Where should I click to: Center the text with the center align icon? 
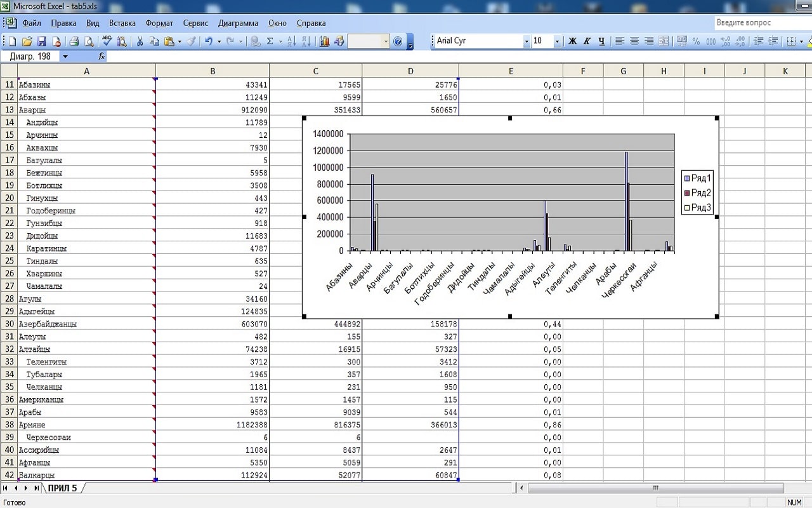pos(634,41)
